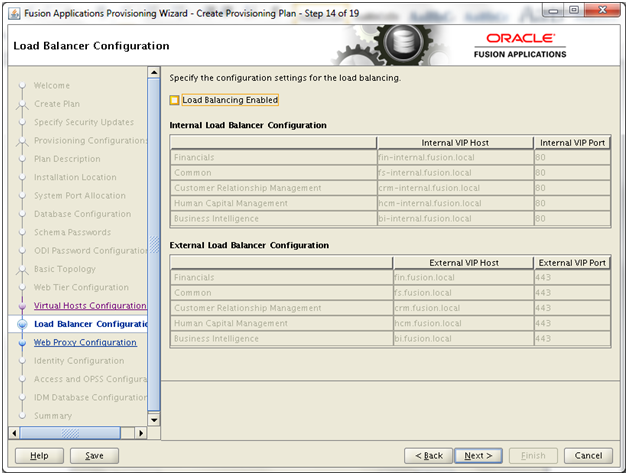Click the crm.fusion.local external host field
Viewport: 628px width, 475px height.
(x=464, y=308)
